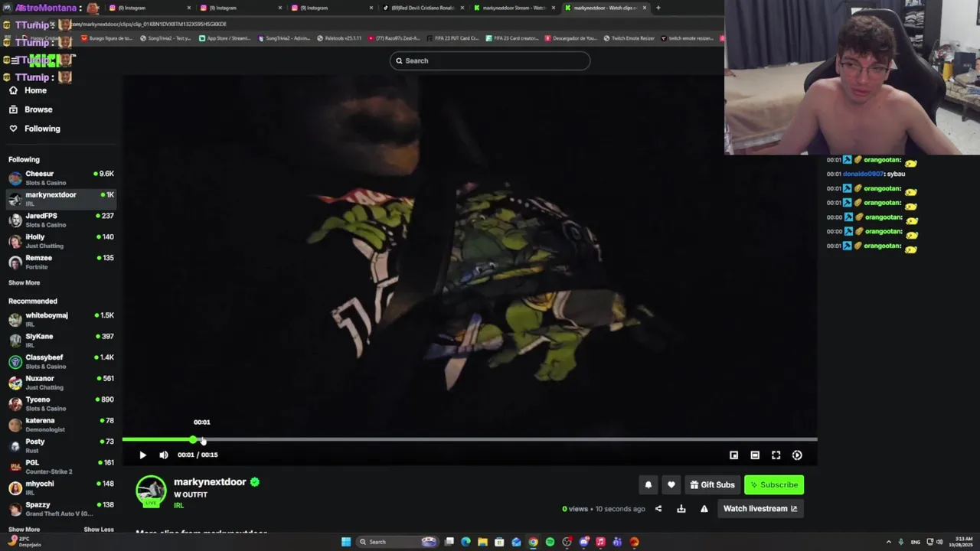Image resolution: width=980 pixels, height=551 pixels.
Task: Focus the Kick search field
Action: click(490, 60)
